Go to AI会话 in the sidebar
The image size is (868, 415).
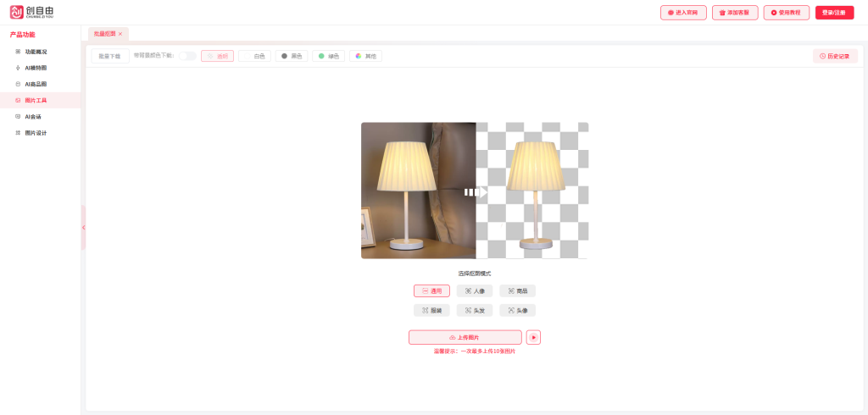point(32,116)
